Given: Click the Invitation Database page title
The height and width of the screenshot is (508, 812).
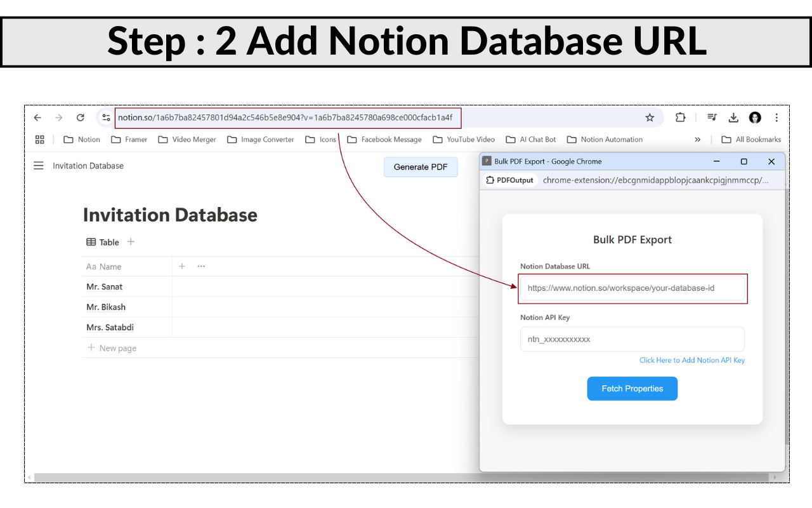Looking at the screenshot, I should [170, 215].
